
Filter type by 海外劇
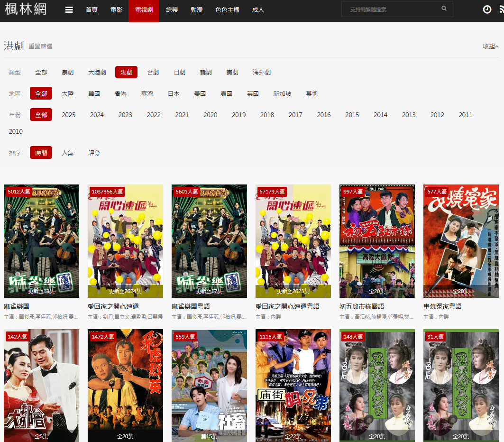(262, 73)
